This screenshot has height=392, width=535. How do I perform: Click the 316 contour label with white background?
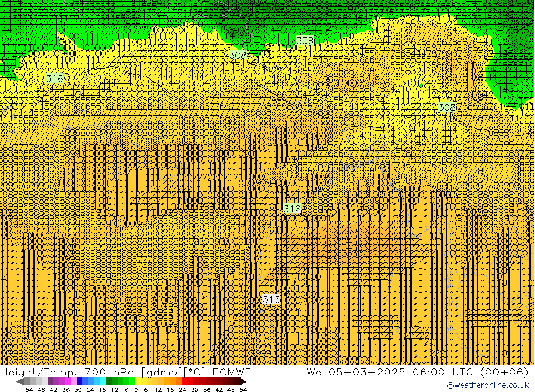[271, 299]
